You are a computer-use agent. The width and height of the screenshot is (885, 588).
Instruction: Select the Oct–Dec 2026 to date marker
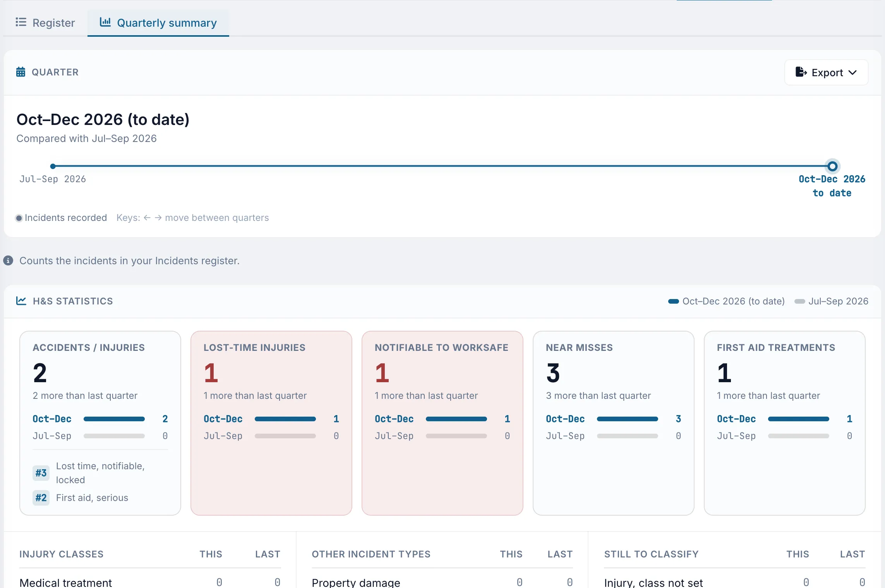coord(832,166)
